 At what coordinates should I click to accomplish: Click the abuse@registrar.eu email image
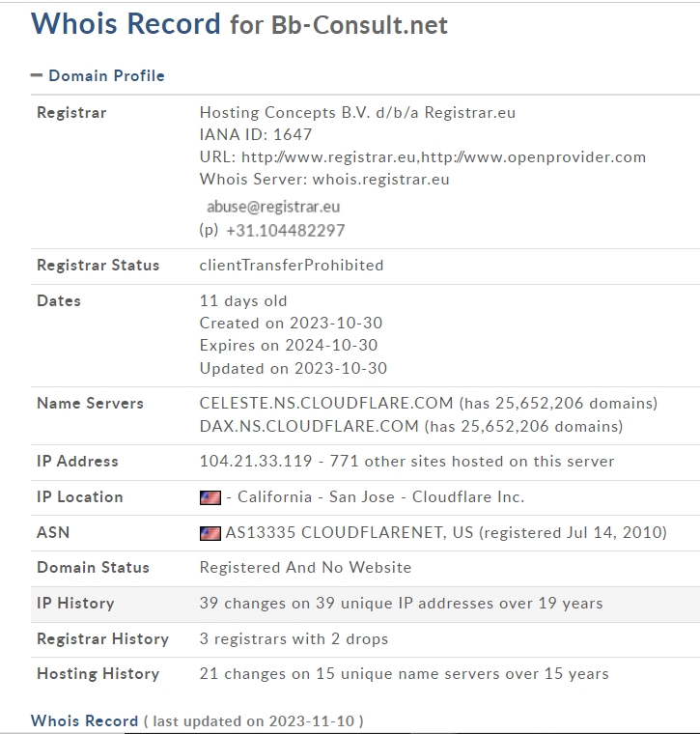click(x=273, y=207)
